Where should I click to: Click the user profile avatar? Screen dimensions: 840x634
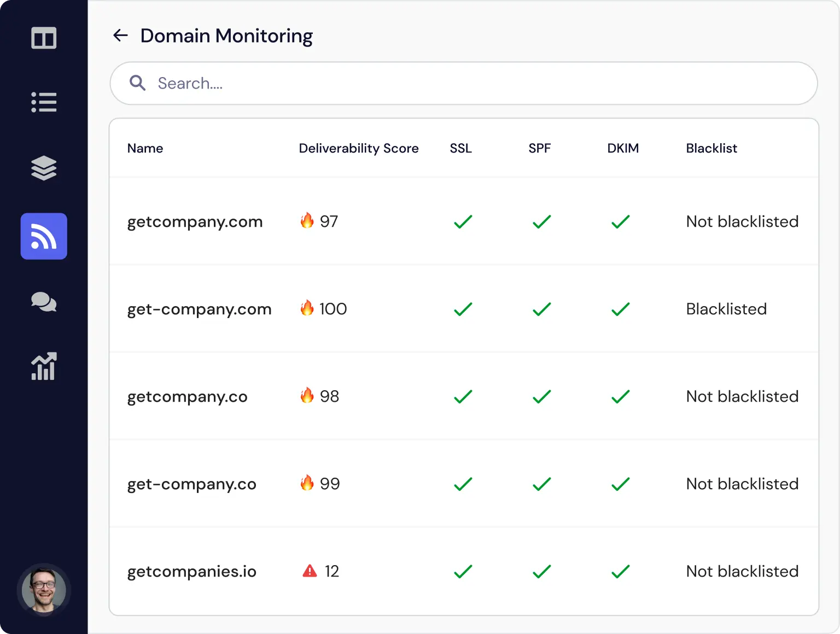tap(44, 590)
